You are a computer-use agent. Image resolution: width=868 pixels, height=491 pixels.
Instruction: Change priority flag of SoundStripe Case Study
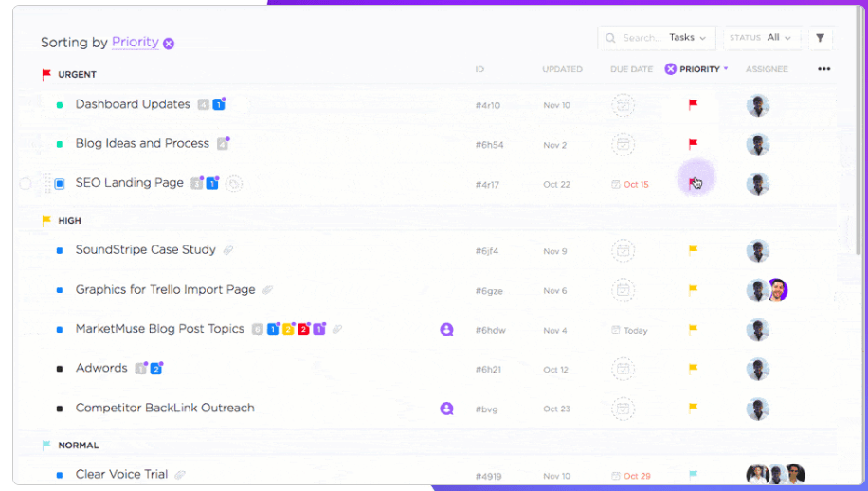click(x=693, y=250)
